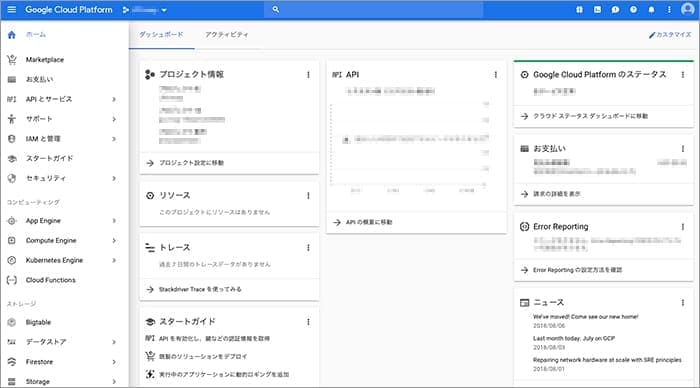This screenshot has width=700, height=388.
Task: Switch to ダッシュボード tab
Action: (161, 34)
